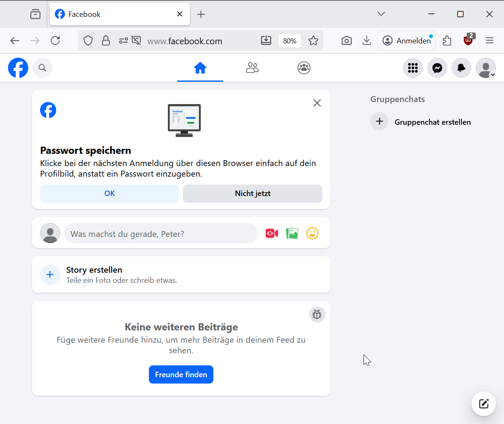Image resolution: width=504 pixels, height=424 pixels.
Task: Open the account profile picture dropdown
Action: 485,68
